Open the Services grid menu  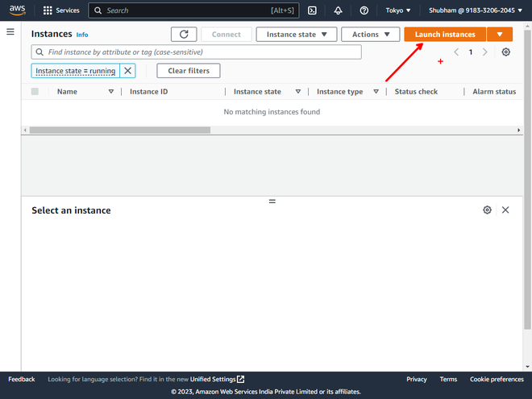coord(61,10)
